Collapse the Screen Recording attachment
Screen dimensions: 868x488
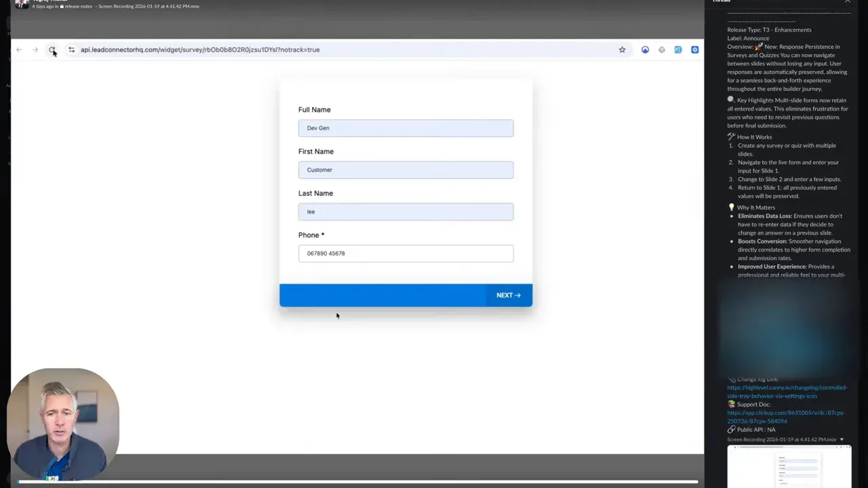[842, 439]
